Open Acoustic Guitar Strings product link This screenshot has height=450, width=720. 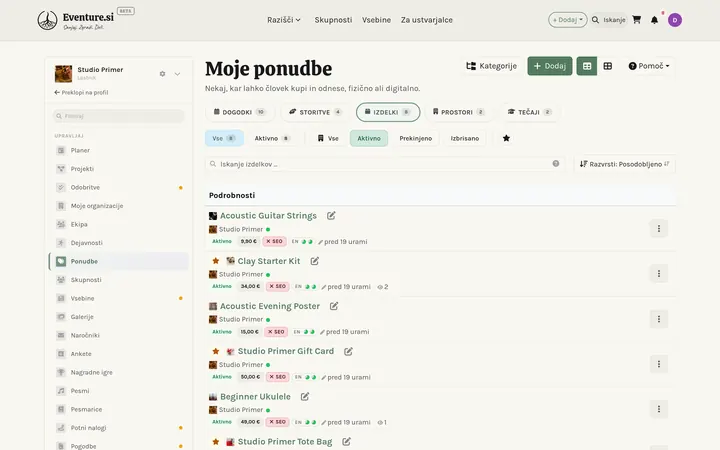tap(268, 215)
